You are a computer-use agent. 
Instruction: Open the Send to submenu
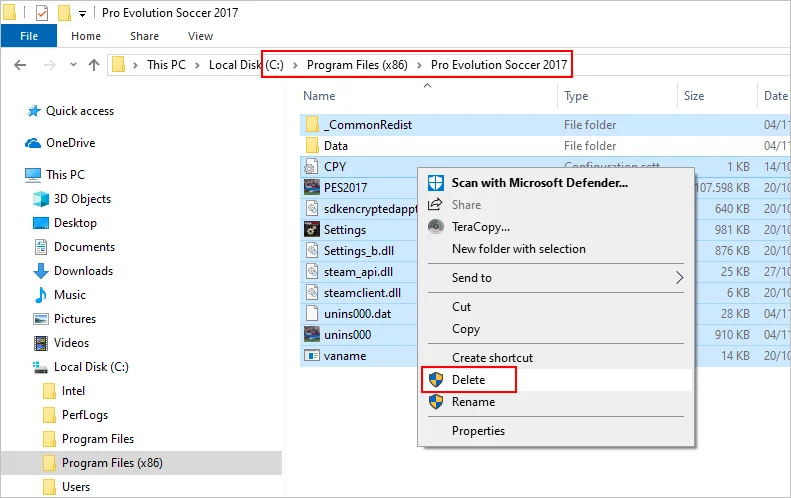point(556,278)
